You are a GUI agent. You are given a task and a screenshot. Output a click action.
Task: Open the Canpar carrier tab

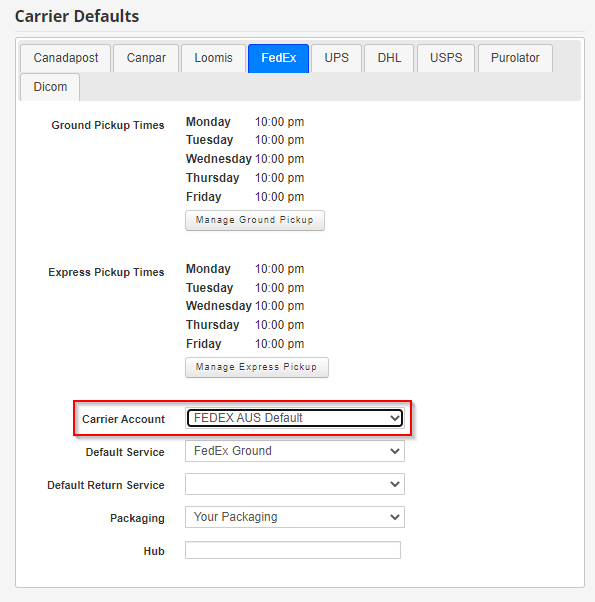[146, 58]
